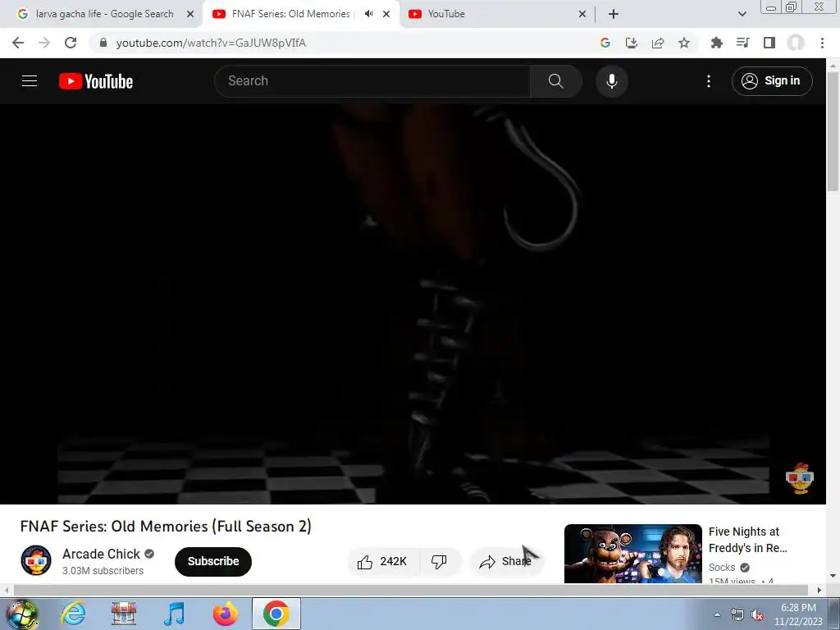This screenshot has width=840, height=630.
Task: Sign in to YouTube
Action: pos(772,81)
